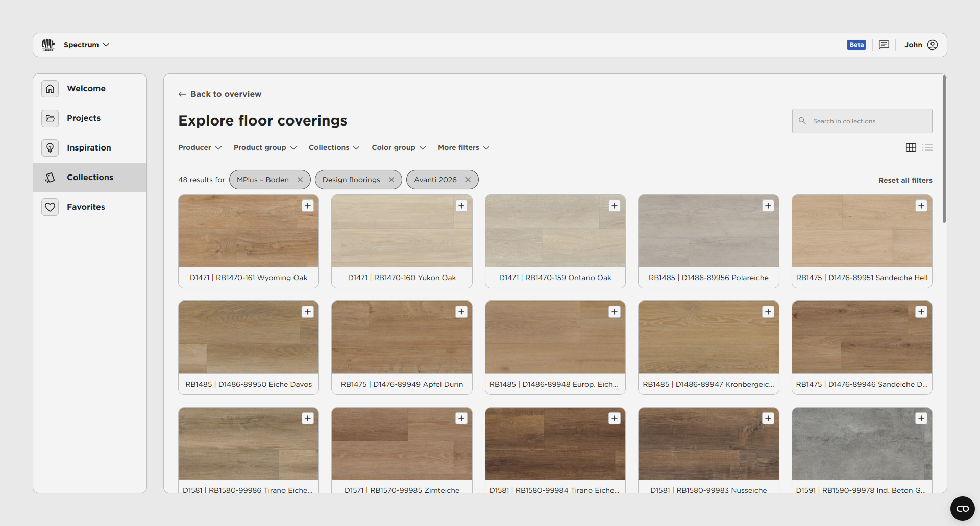Add Wyoming Oak with plus icon

click(x=308, y=206)
